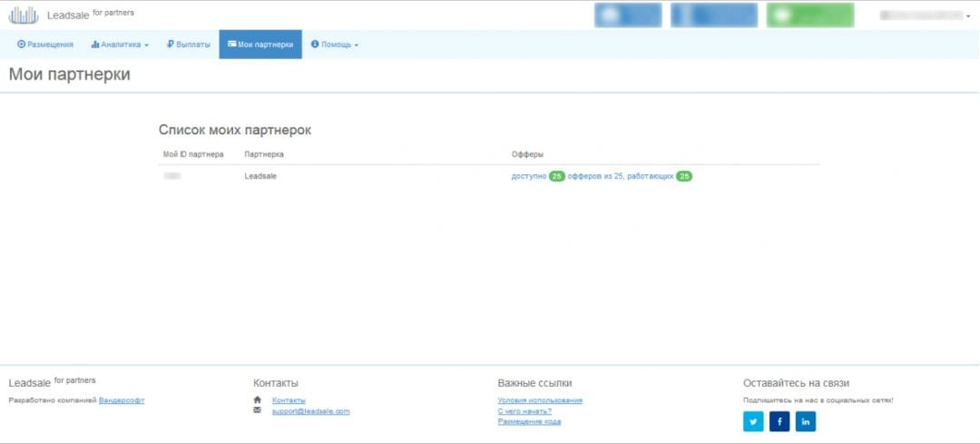The image size is (980, 444).
Task: Click the green working offers 25 badge
Action: coord(684,176)
